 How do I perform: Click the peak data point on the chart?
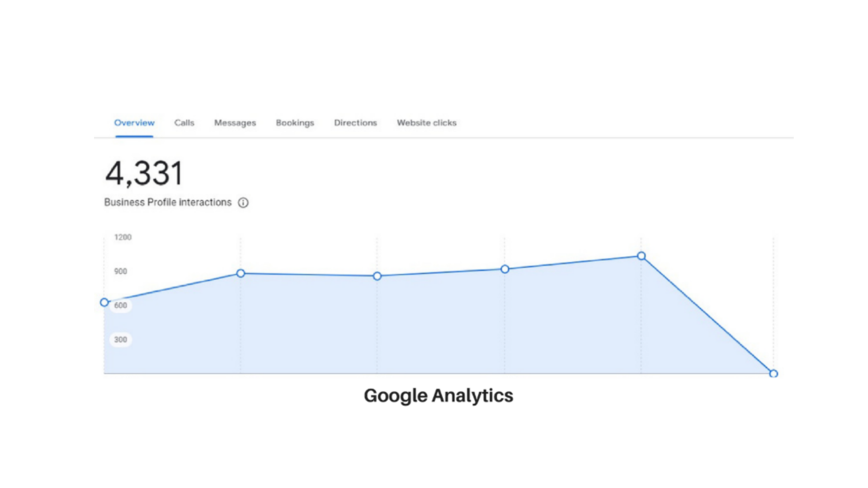pos(642,256)
